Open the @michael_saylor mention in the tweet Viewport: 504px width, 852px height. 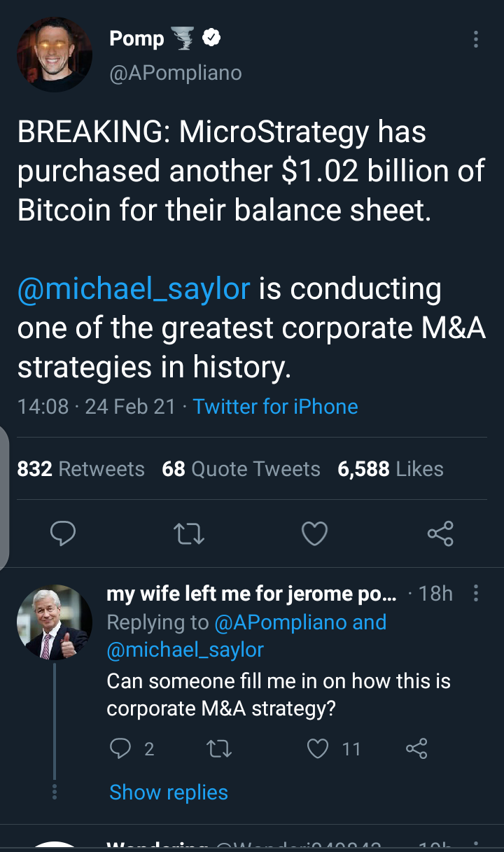[x=134, y=288]
